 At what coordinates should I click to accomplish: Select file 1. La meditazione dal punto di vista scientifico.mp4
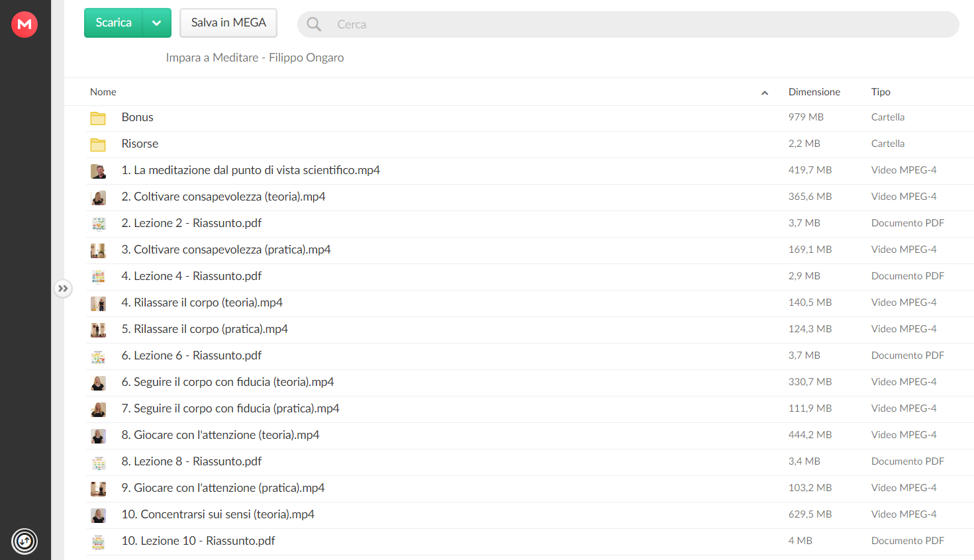tap(251, 170)
